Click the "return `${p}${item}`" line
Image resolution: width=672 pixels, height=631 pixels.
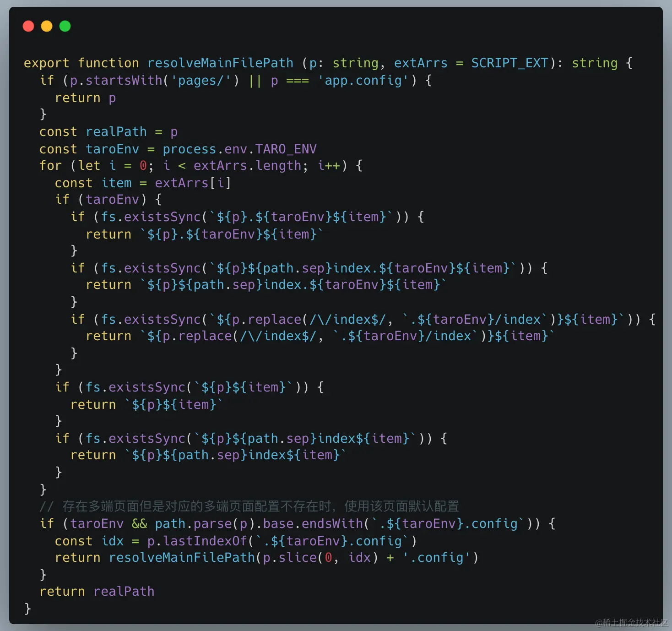tap(146, 404)
